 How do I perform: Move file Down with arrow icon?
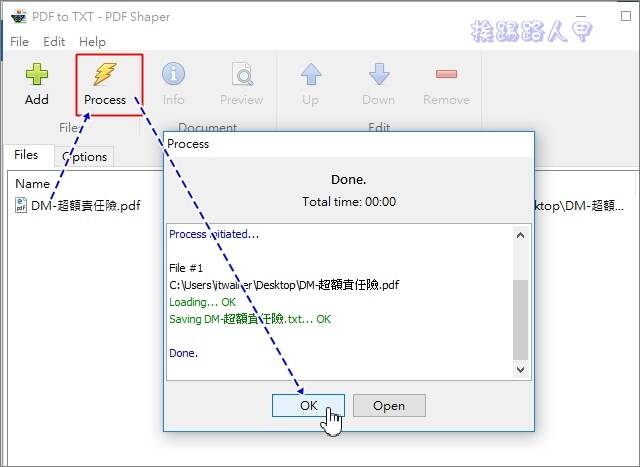pyautogui.click(x=379, y=74)
